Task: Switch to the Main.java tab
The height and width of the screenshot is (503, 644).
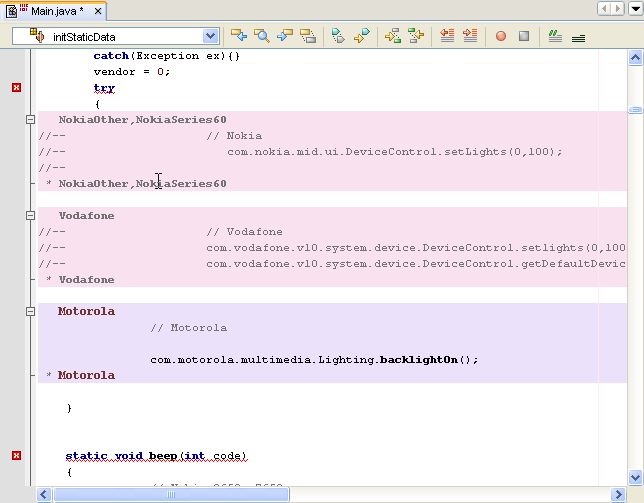Action: [55, 11]
